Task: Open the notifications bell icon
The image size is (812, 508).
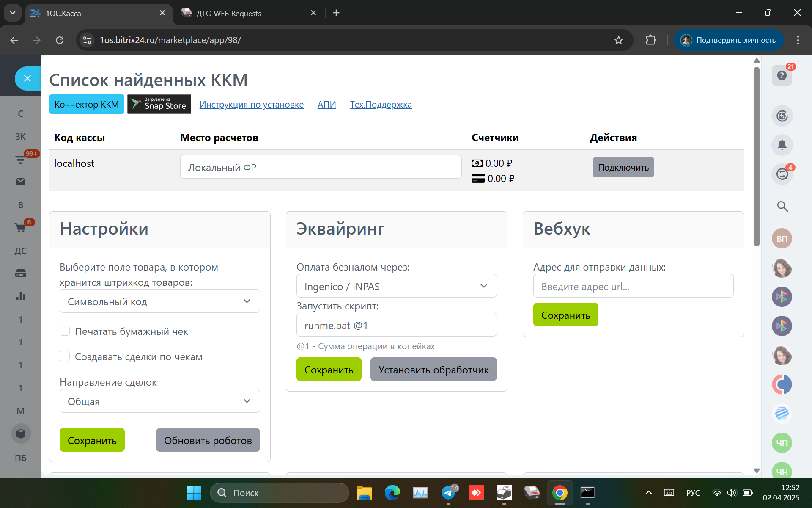Action: [x=782, y=145]
